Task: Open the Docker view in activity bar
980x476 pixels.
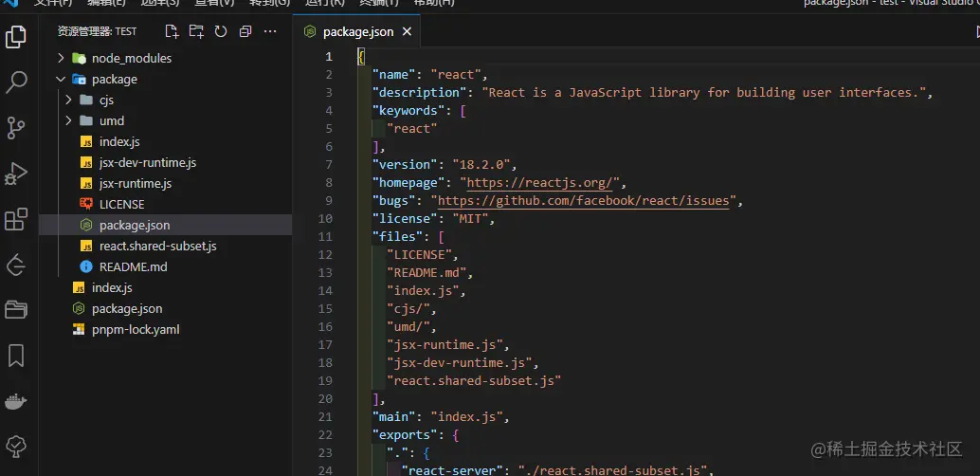Action: point(15,402)
